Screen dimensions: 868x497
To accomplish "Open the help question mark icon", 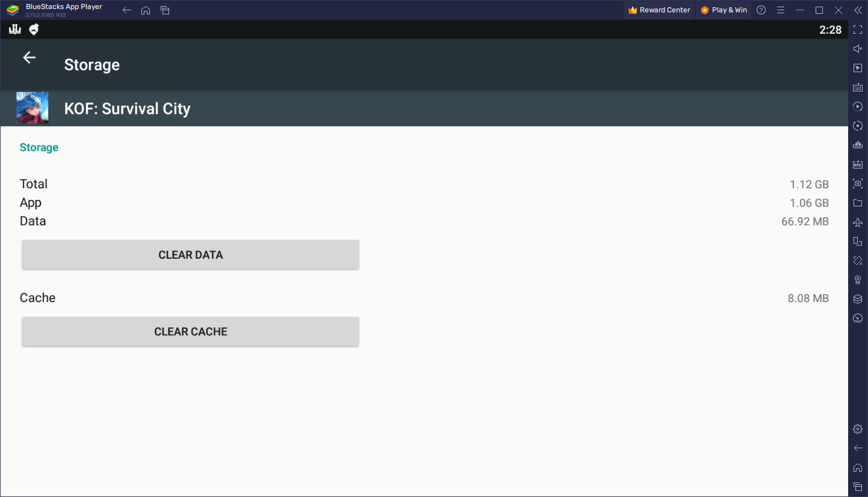I will pyautogui.click(x=761, y=10).
